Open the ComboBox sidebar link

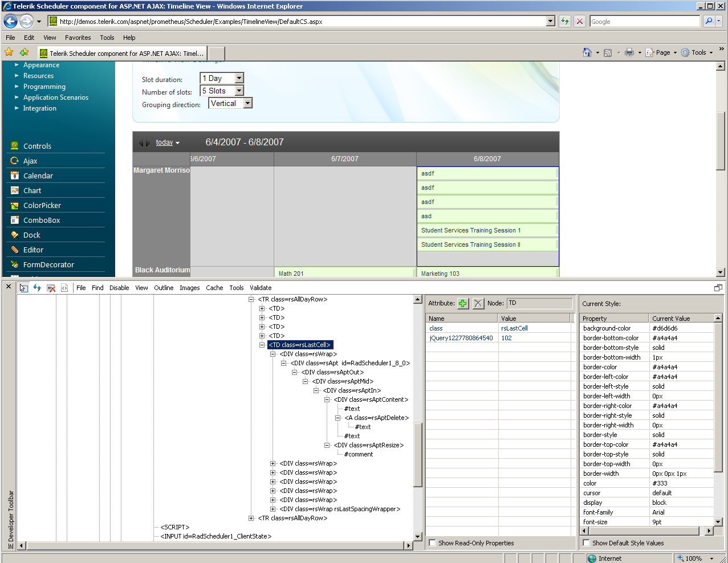pyautogui.click(x=42, y=220)
